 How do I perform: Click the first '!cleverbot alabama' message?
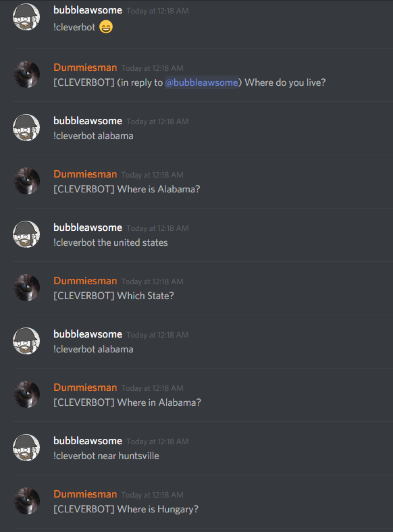coord(93,136)
